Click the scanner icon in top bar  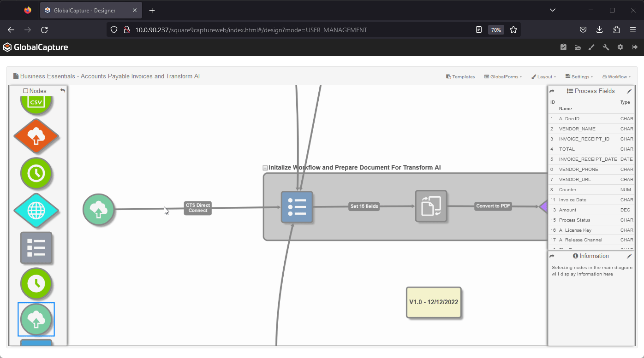click(578, 47)
